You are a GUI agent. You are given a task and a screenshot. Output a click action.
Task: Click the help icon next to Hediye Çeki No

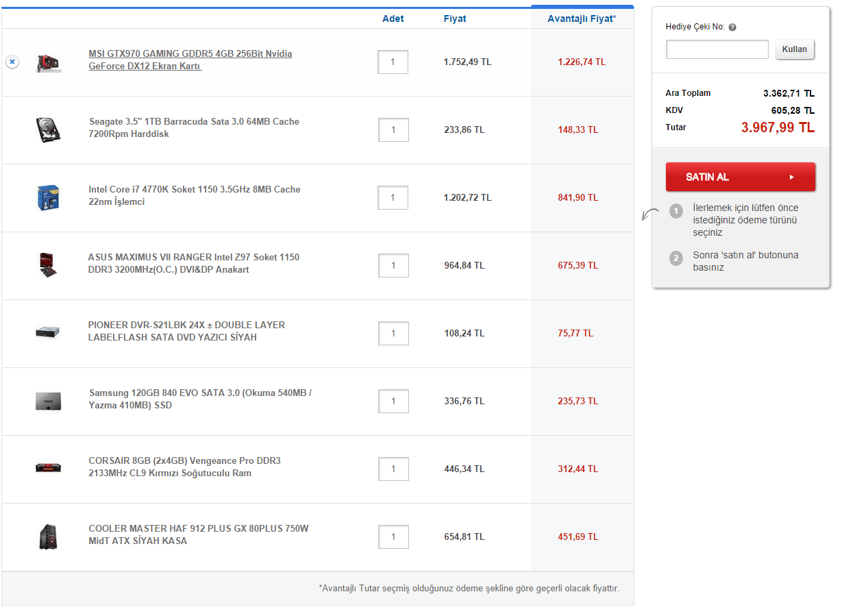click(x=732, y=27)
